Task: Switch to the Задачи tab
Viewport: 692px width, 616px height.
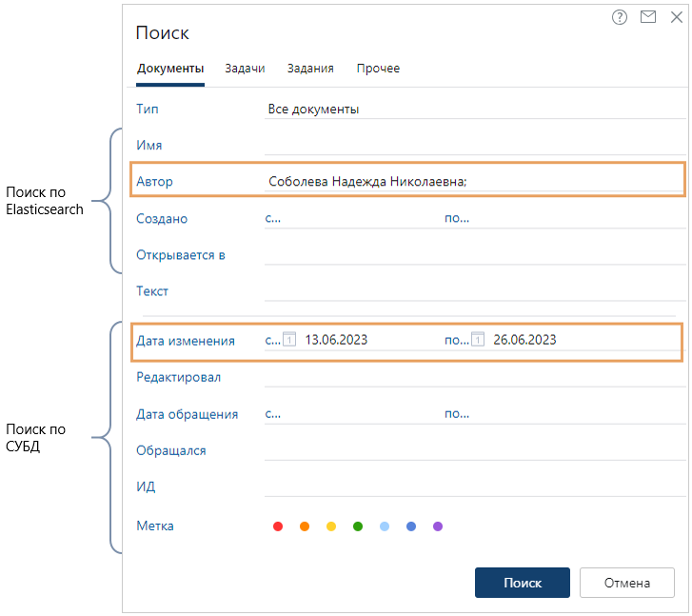Action: [x=245, y=69]
